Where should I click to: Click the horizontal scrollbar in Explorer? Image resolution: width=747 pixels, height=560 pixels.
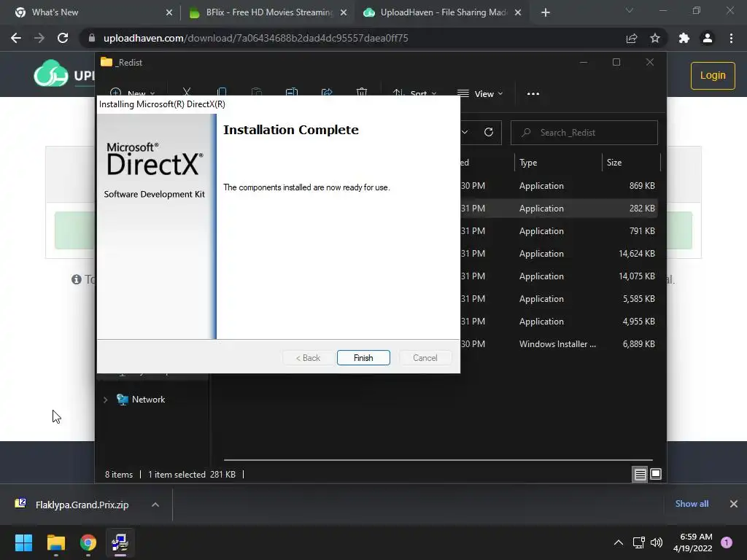pos(438,460)
